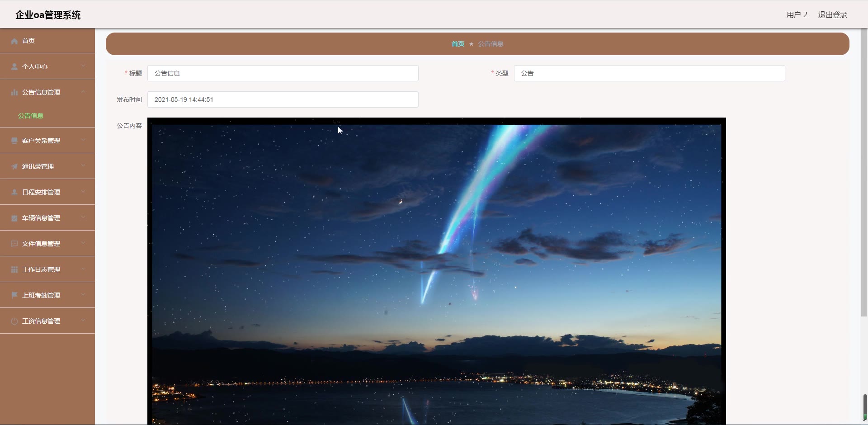This screenshot has width=868, height=425.
Task: Focus the 类型 input field
Action: coord(649,73)
